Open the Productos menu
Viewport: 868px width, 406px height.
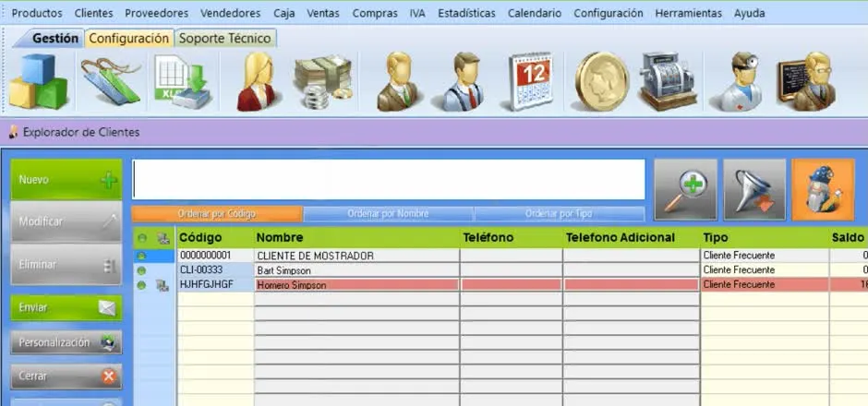pos(37,13)
